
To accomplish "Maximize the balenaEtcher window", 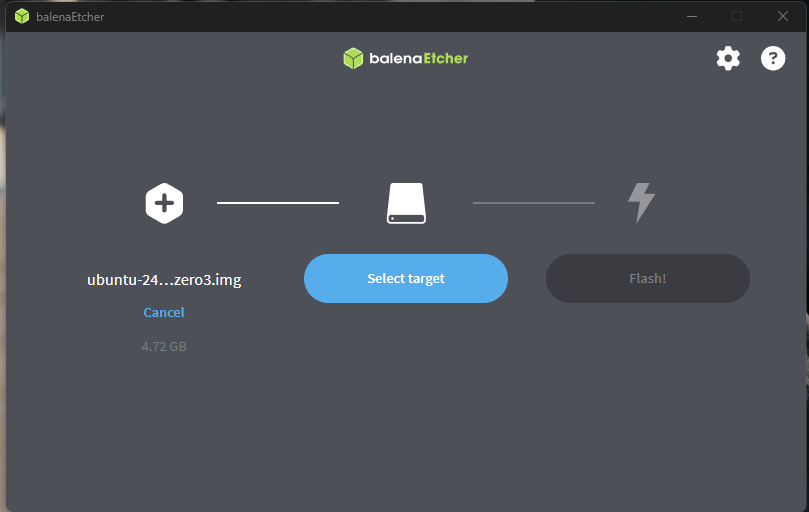I will [x=737, y=16].
